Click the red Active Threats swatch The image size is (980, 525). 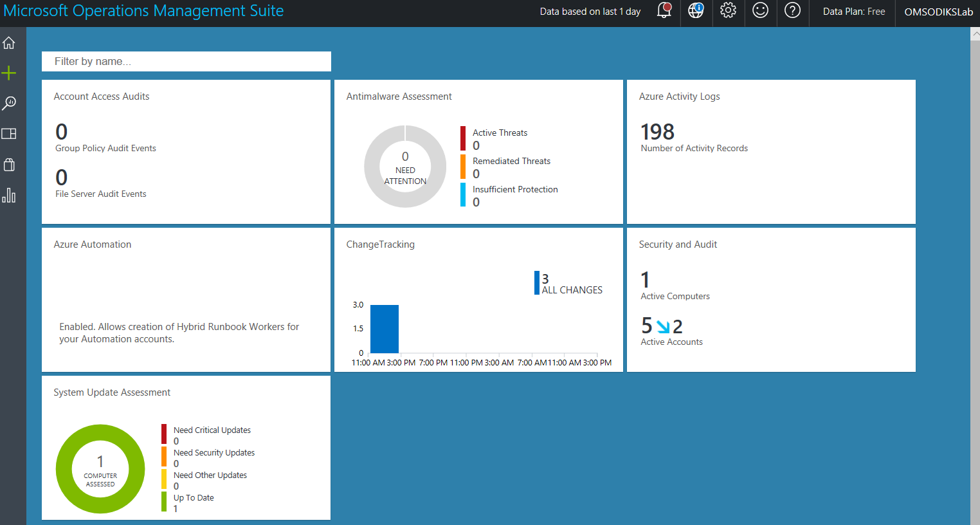pos(463,138)
